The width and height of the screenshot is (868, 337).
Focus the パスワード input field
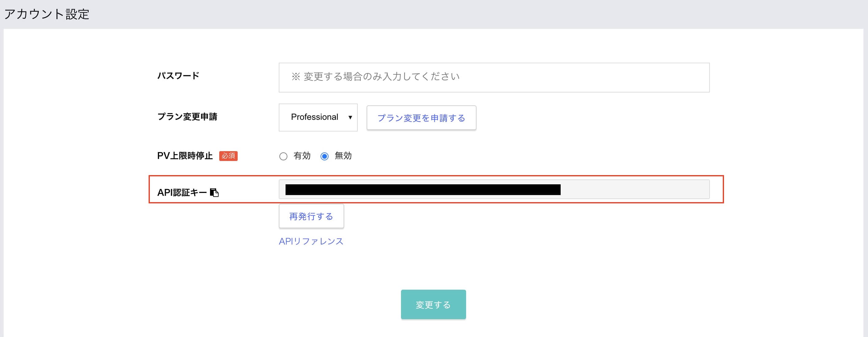(494, 77)
